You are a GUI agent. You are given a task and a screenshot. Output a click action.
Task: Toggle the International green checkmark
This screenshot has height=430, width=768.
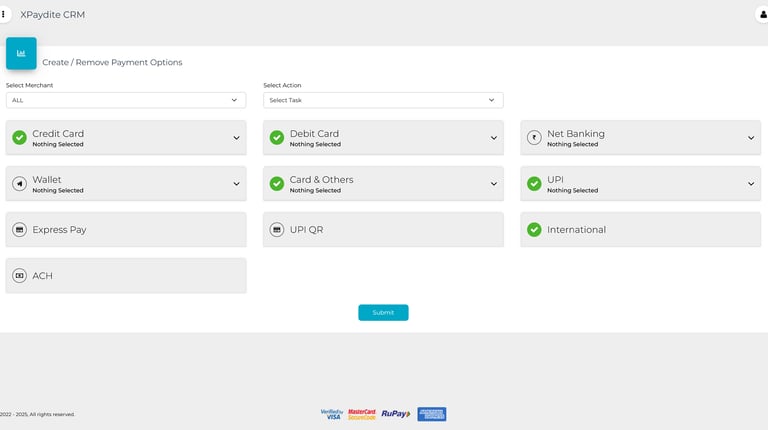(534, 230)
